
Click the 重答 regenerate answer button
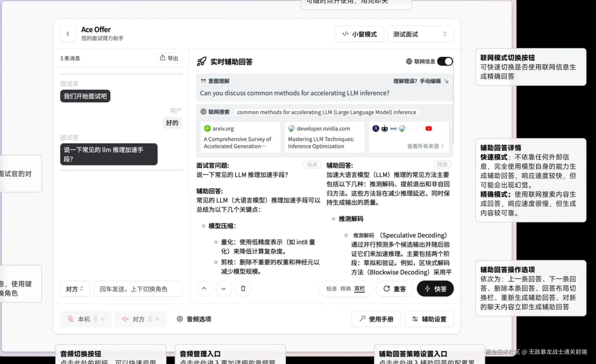tap(394, 289)
